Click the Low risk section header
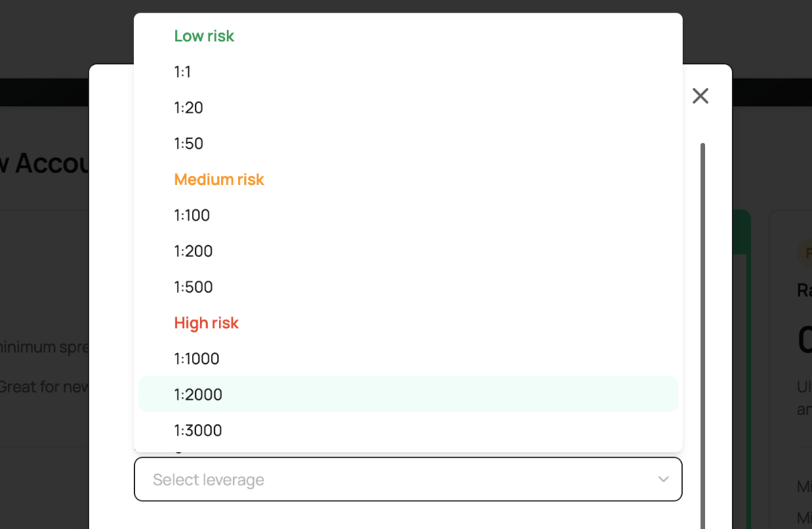 pyautogui.click(x=204, y=36)
